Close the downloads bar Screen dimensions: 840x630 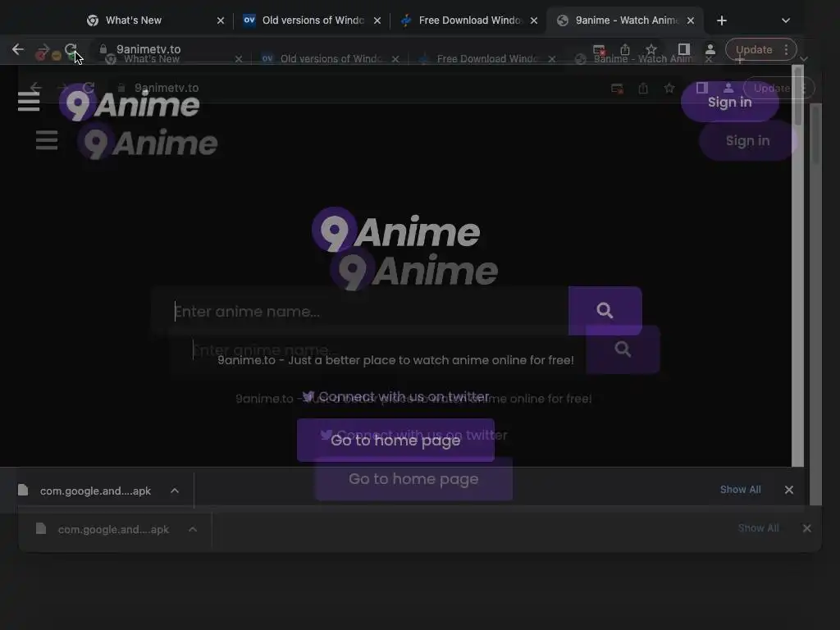pos(788,490)
